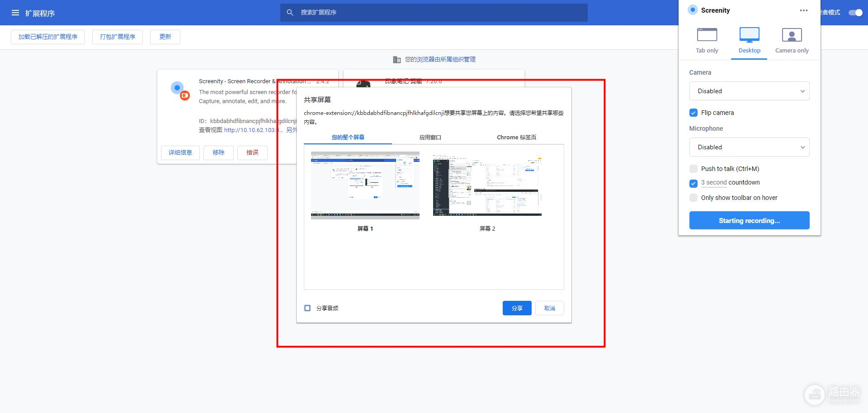Open Screenity three-dots options menu
Image resolution: width=868 pixels, height=413 pixels.
(803, 10)
